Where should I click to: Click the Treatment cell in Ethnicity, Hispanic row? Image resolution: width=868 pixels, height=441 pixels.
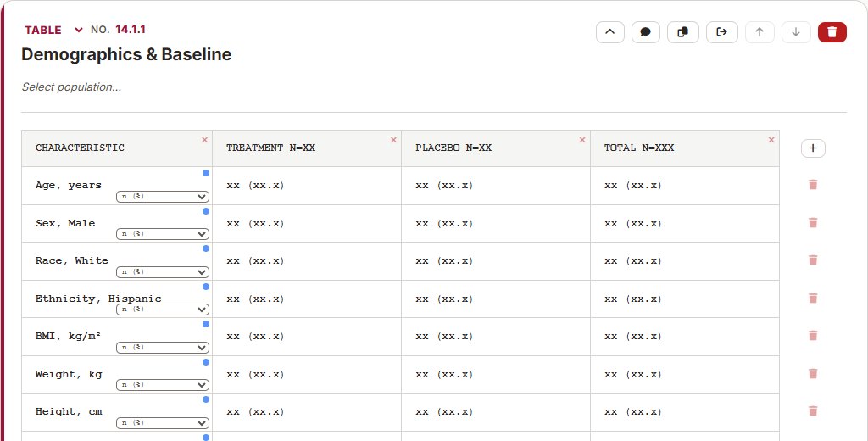307,299
